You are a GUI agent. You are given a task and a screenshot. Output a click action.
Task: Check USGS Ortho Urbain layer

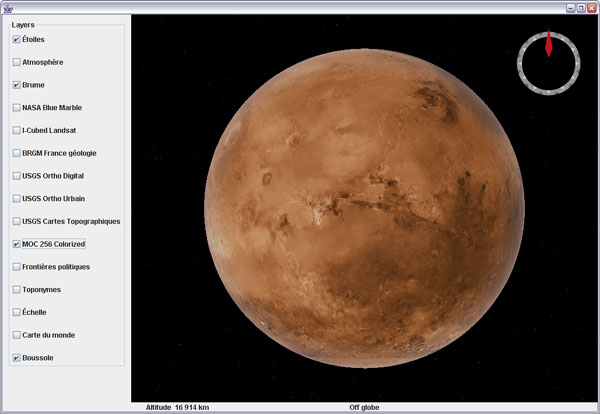click(16, 199)
